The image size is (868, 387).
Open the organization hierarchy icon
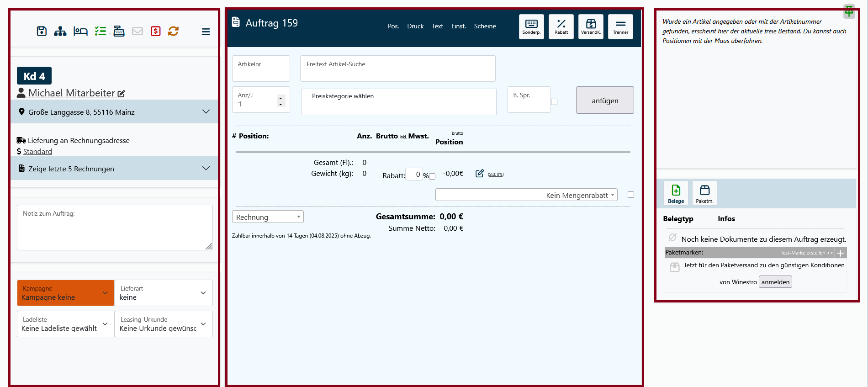point(60,31)
